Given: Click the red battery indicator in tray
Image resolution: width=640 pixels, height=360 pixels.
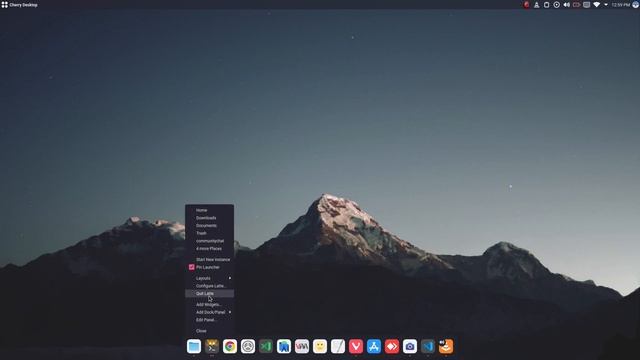Looking at the screenshot, I should coord(576,5).
